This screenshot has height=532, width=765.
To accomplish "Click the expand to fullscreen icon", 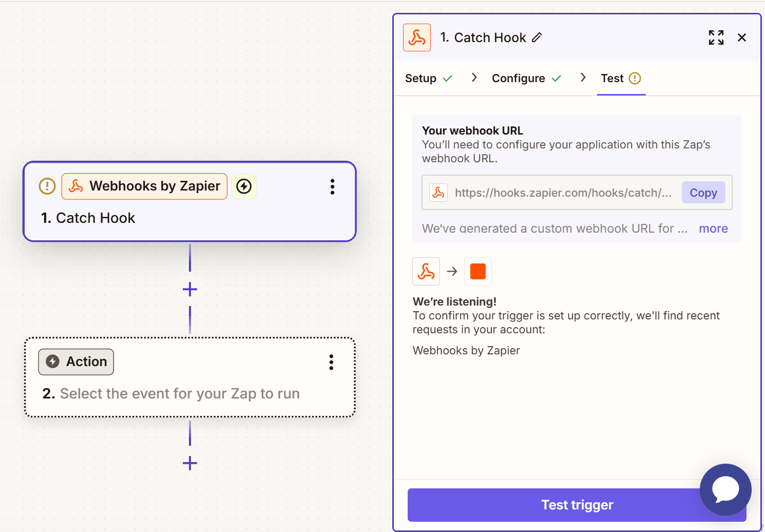I will [716, 37].
